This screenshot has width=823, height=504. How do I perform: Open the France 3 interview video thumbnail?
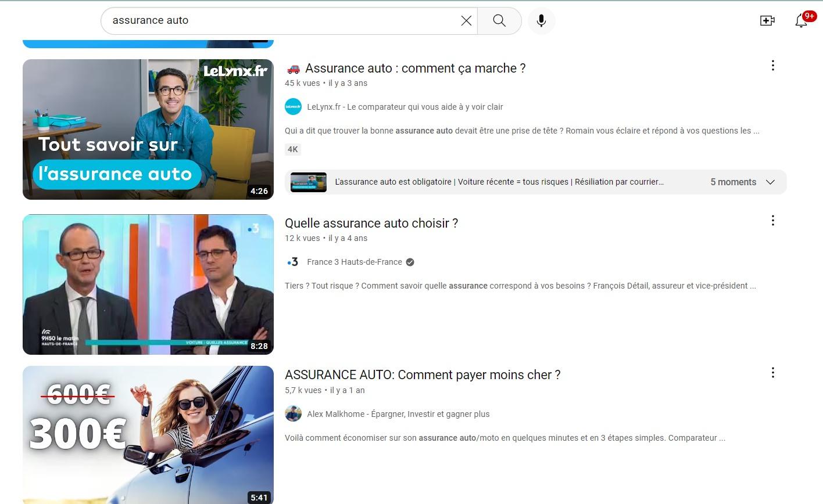pos(148,285)
